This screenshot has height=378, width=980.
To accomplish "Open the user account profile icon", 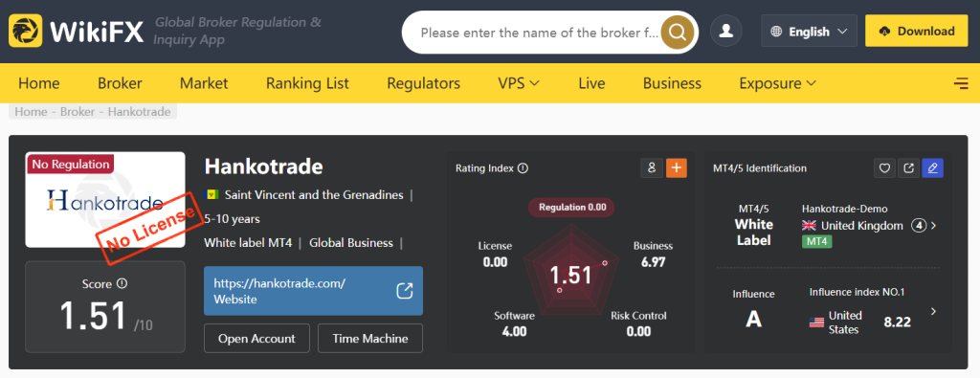I will [726, 32].
